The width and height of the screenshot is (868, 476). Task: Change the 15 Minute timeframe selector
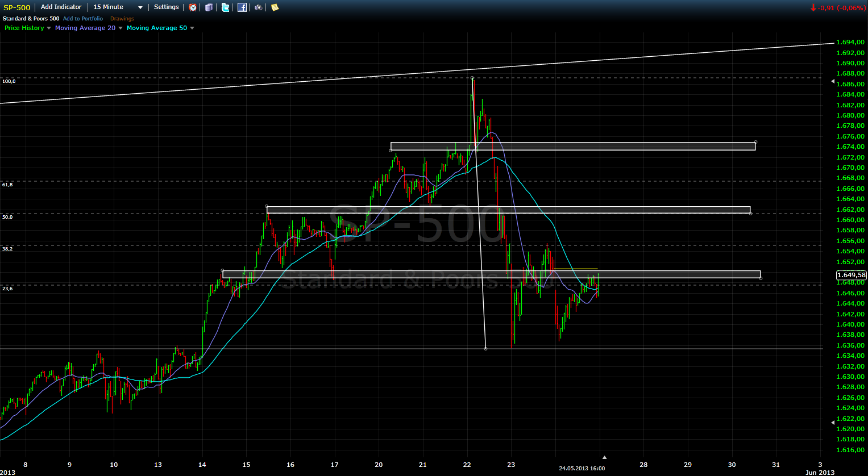pyautogui.click(x=118, y=7)
